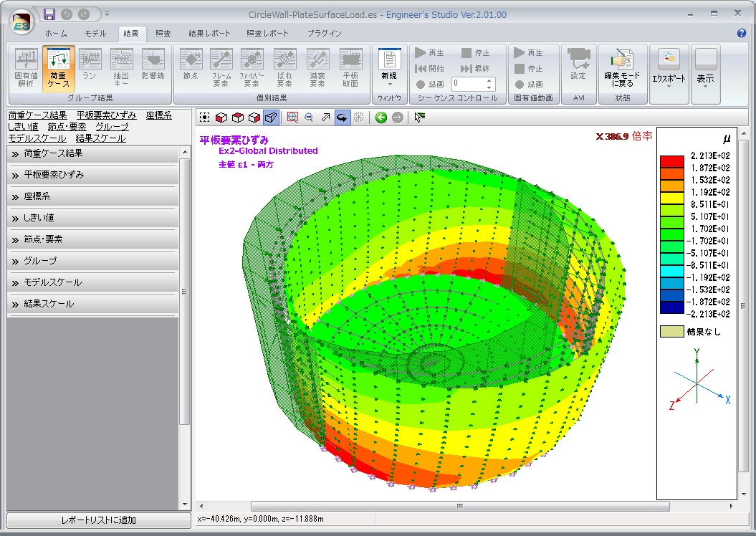Follow the 結果スケール link at top
Viewport: 756px width, 536px height.
point(100,138)
